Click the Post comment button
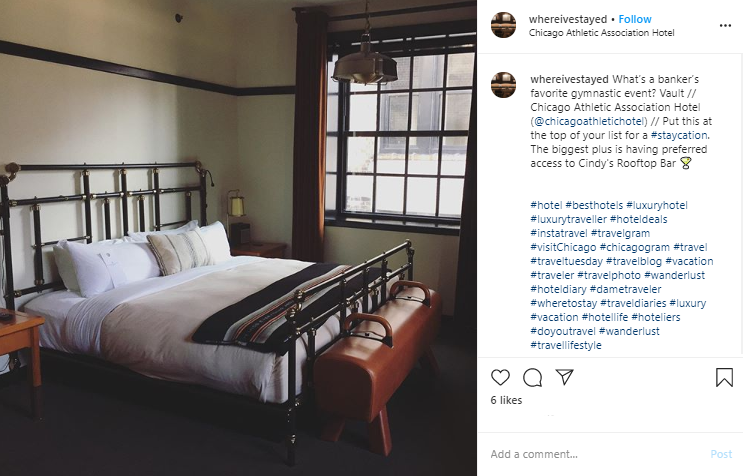This screenshot has width=743, height=476. tap(721, 454)
